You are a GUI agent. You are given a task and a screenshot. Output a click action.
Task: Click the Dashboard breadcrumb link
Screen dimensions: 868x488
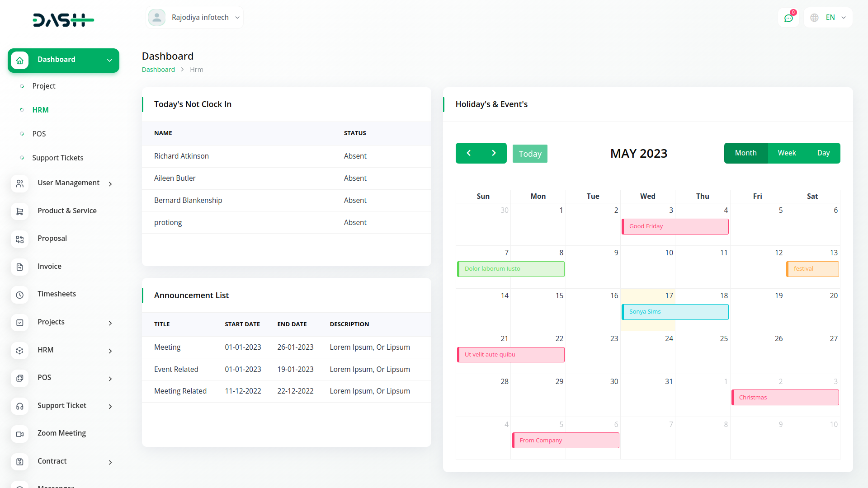click(158, 70)
